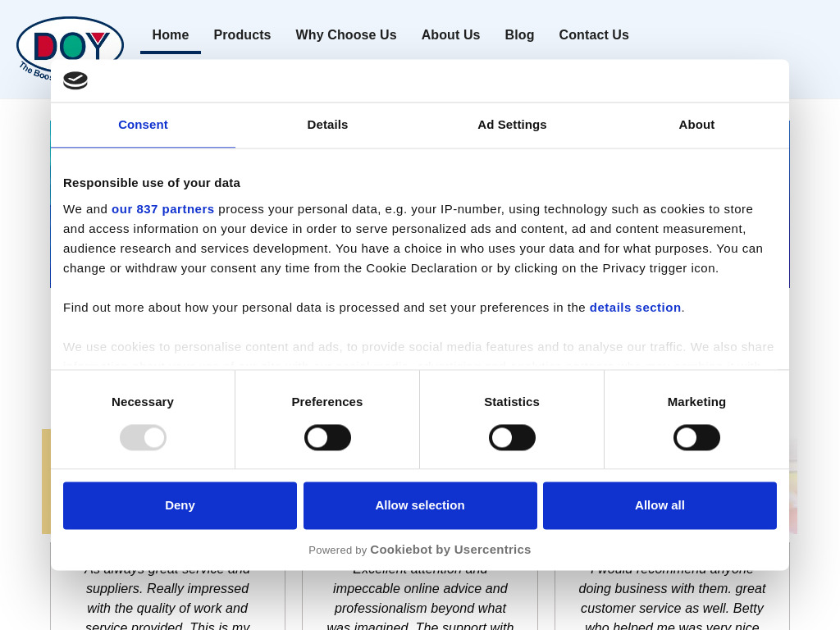This screenshot has width=840, height=630.
Task: Select the Consent tab
Action: (x=143, y=125)
